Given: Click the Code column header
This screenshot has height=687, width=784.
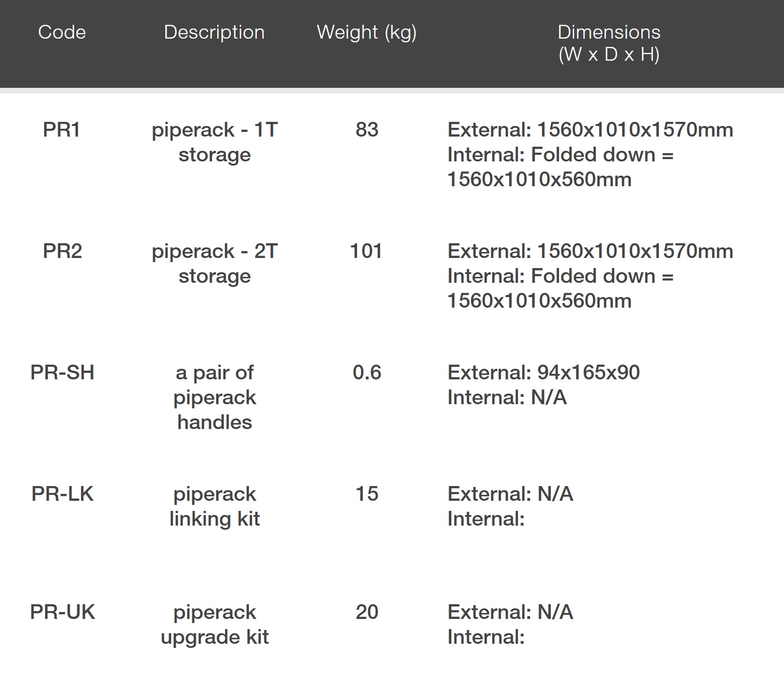Looking at the screenshot, I should [x=62, y=32].
